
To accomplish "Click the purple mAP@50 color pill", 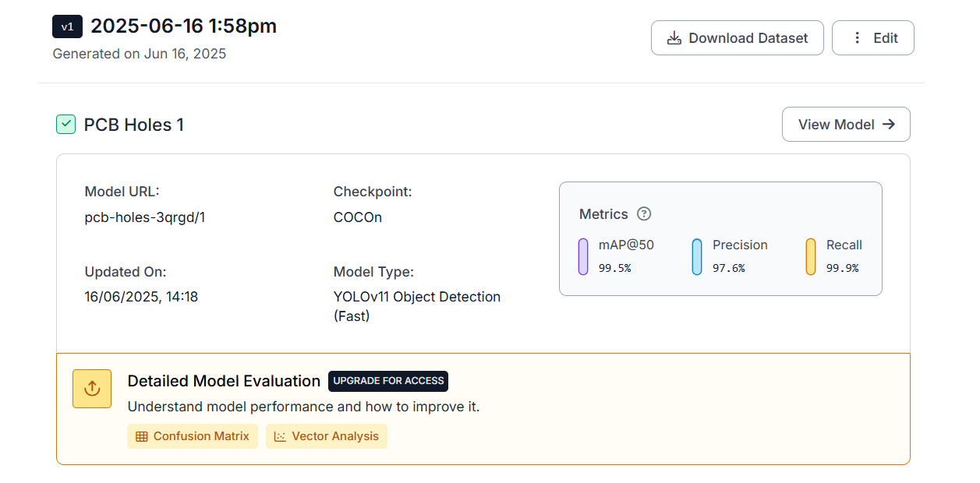I will click(x=583, y=256).
